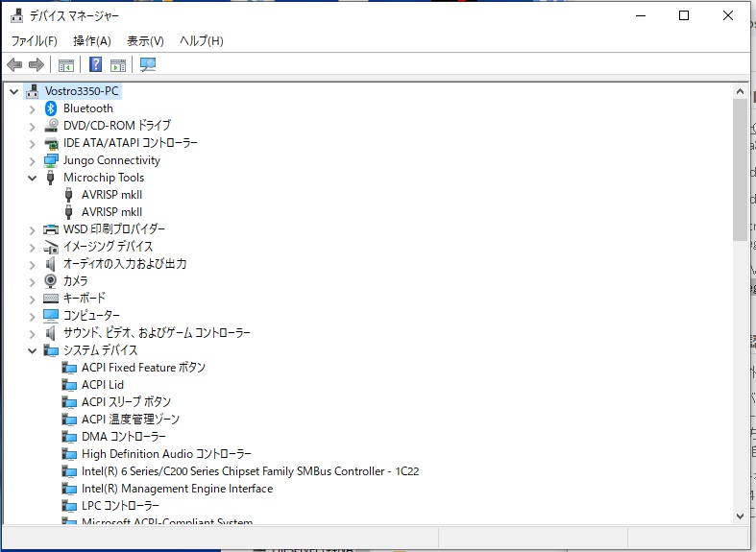Expand the イメージング デバイス category

tap(33, 248)
